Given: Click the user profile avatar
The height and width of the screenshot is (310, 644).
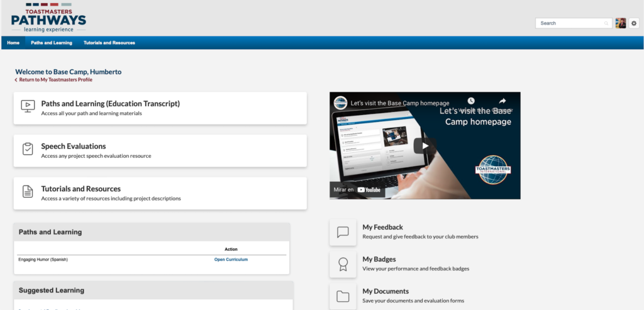Looking at the screenshot, I should coord(621,23).
